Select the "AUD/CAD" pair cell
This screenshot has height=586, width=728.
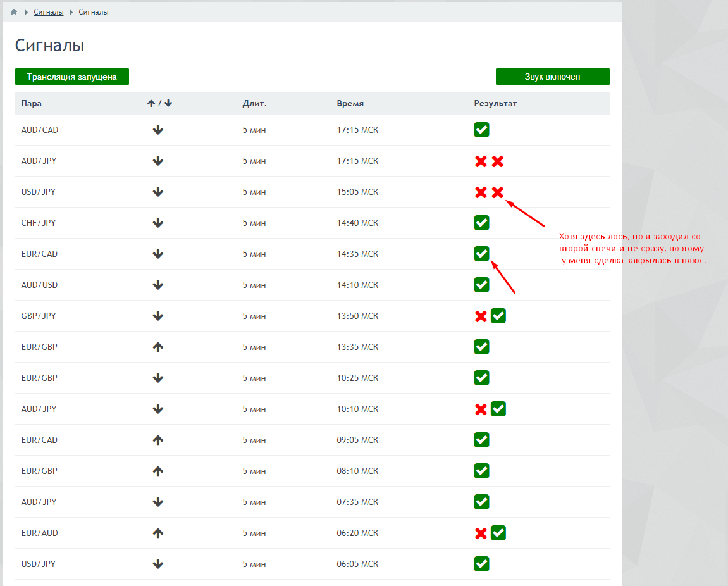point(40,130)
